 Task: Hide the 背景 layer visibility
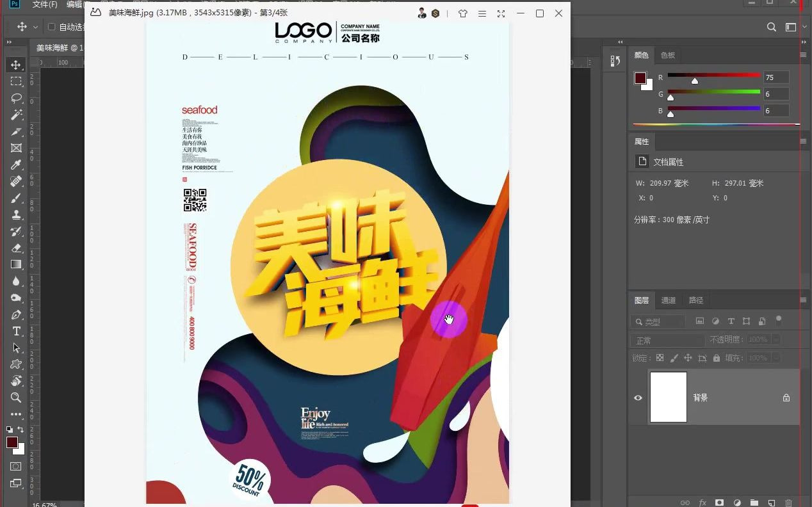point(638,398)
